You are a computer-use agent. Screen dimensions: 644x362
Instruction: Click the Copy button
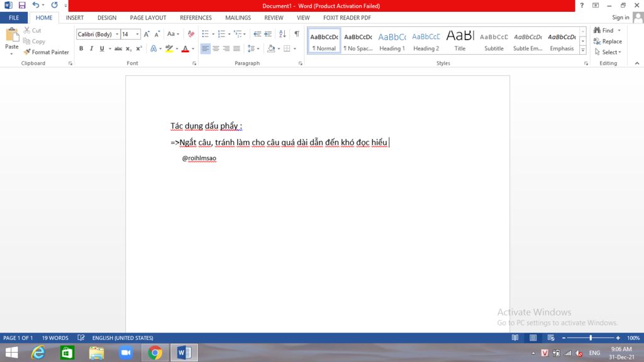34,41
